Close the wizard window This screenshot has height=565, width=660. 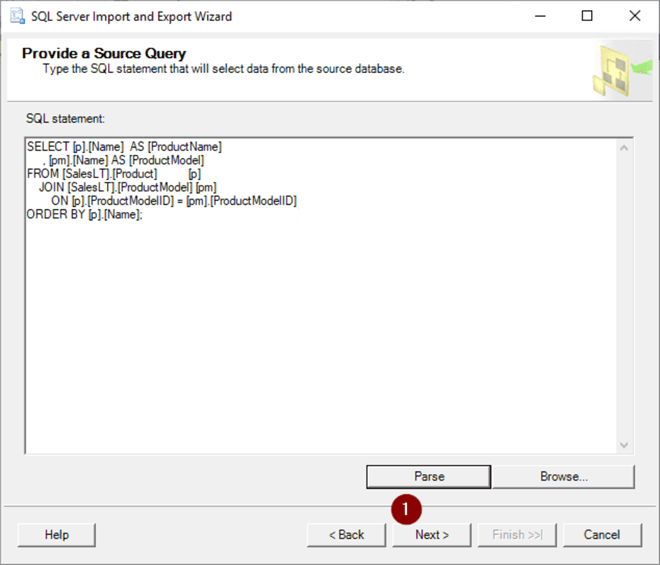point(635,16)
